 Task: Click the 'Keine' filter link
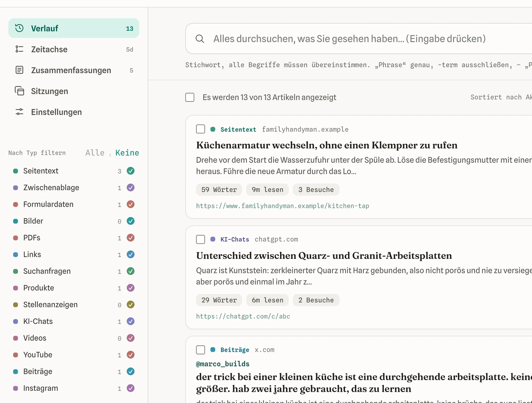[127, 153]
